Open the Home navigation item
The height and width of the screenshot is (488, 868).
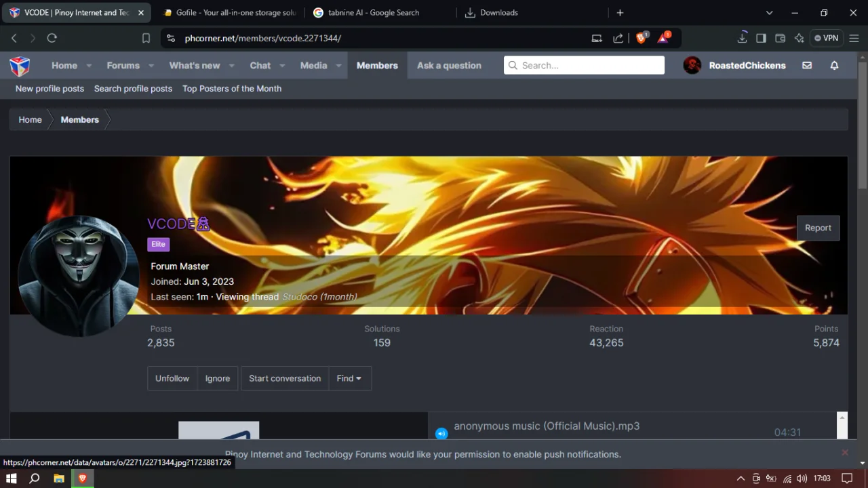64,66
